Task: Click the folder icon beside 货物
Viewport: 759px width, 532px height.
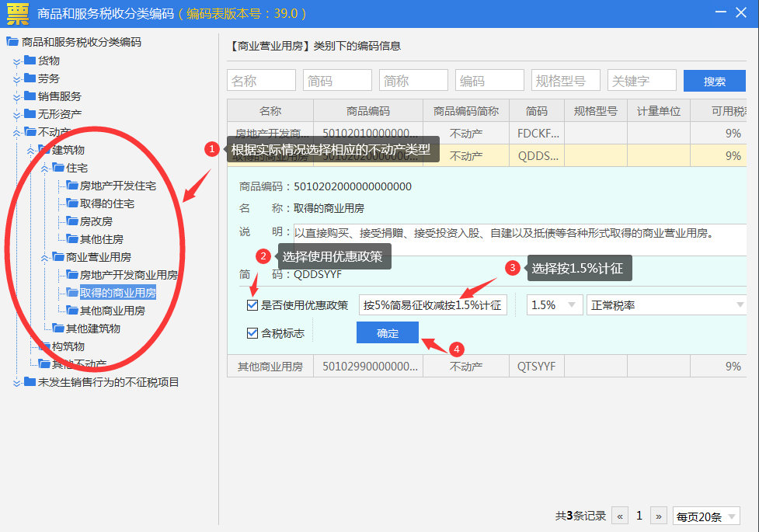Action: click(x=30, y=60)
